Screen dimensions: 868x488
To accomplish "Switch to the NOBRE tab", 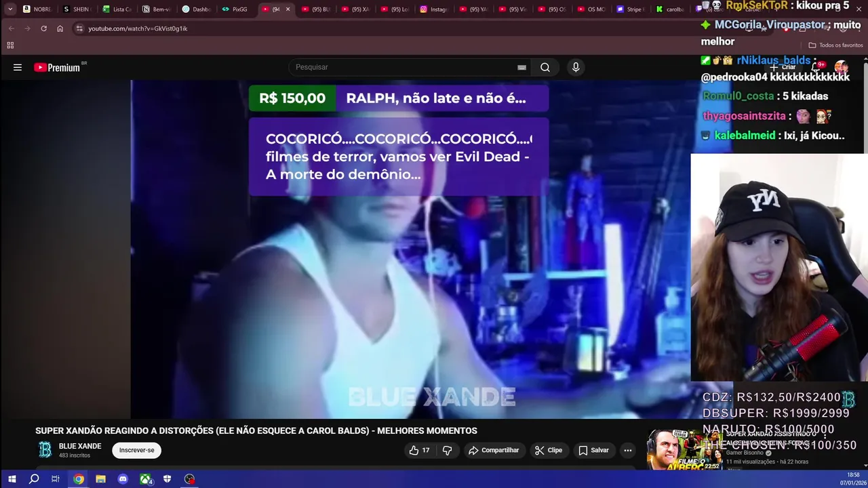I will [37, 9].
